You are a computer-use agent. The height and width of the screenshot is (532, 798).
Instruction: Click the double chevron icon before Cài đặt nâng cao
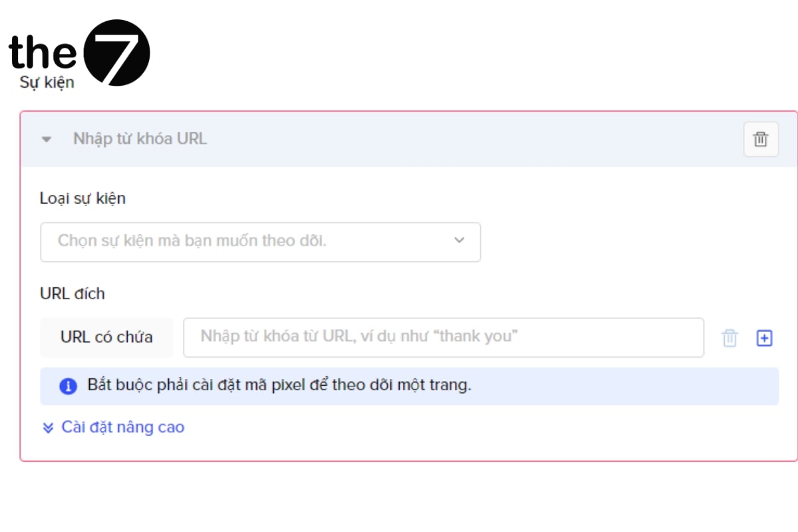[48, 428]
